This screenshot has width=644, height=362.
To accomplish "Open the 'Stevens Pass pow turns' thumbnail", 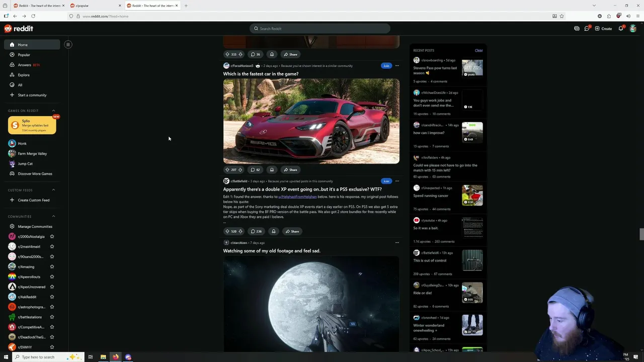I will [472, 68].
